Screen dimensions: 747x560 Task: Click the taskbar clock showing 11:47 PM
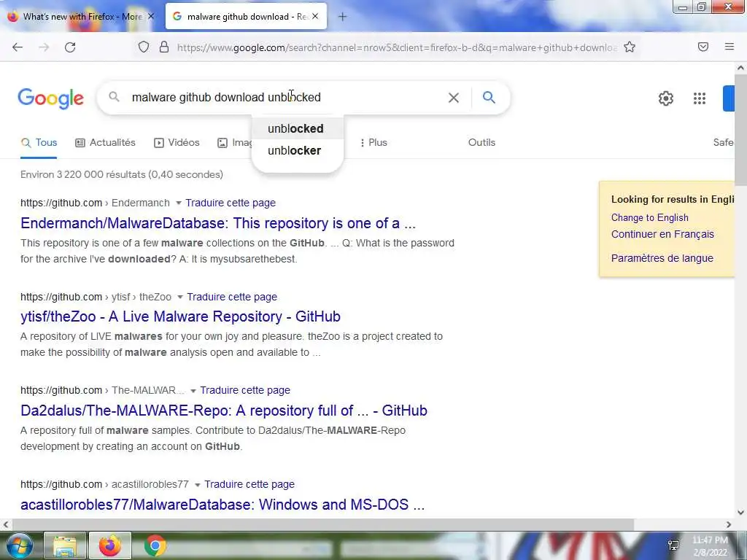(710, 546)
